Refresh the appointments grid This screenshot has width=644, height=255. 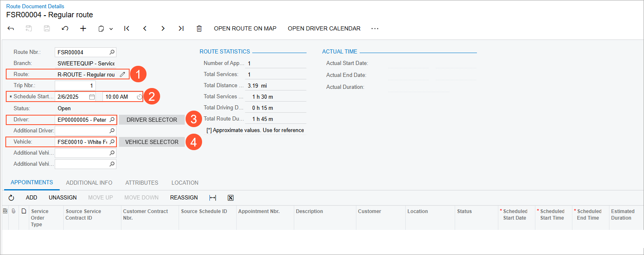pos(12,198)
